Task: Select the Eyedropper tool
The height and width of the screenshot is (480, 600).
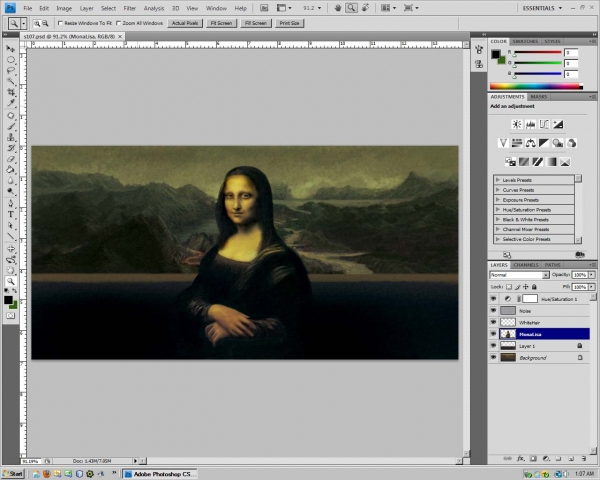Action: click(10, 103)
